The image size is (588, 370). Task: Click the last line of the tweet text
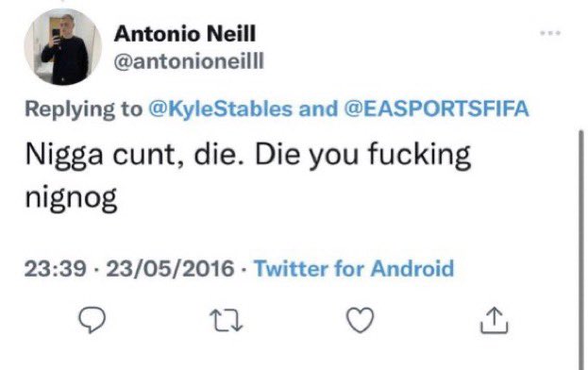71,198
